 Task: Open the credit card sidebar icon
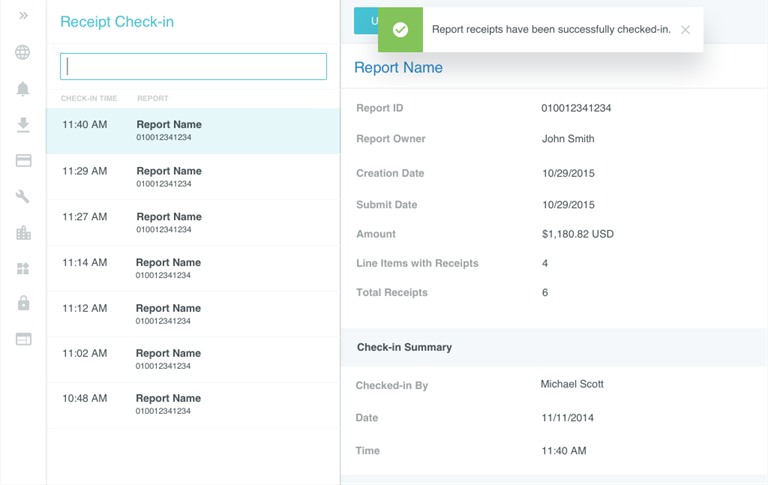point(23,161)
